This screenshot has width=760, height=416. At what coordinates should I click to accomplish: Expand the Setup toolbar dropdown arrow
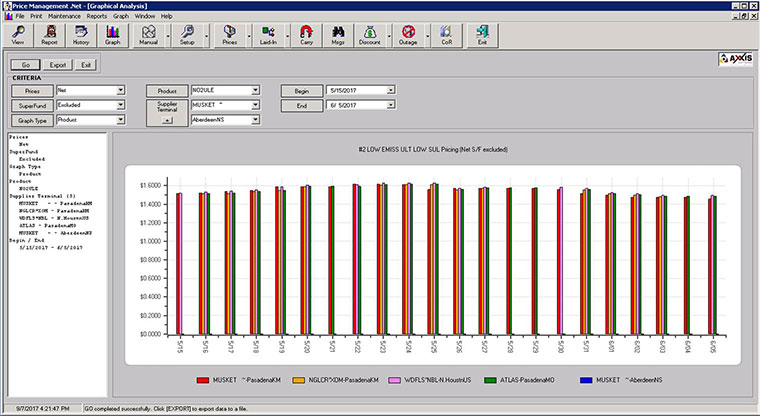pos(206,36)
